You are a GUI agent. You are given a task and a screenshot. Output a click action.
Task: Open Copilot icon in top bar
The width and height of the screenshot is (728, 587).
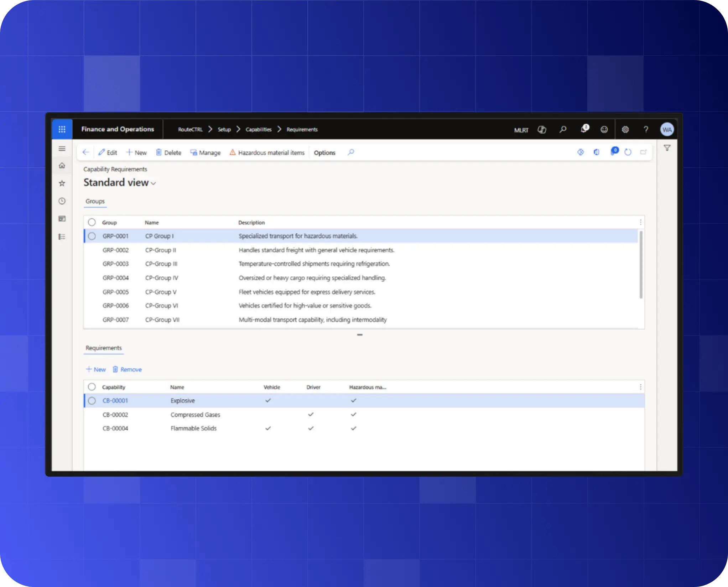(542, 130)
